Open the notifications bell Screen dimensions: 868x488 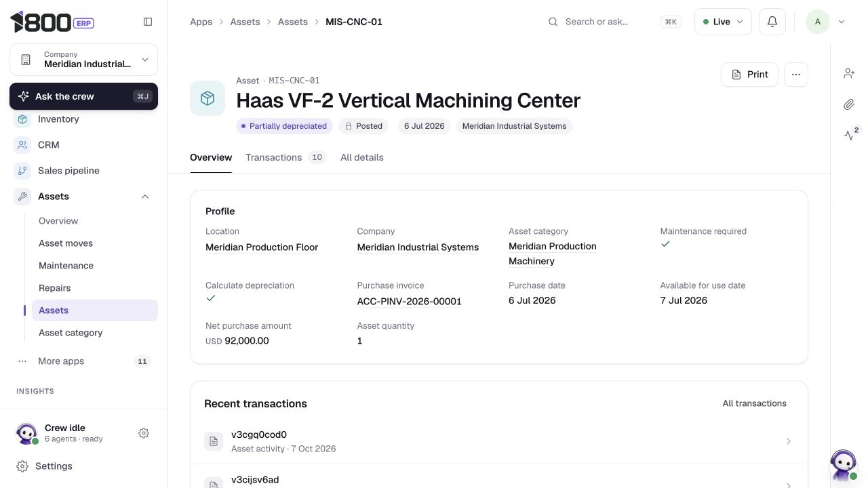pos(772,22)
